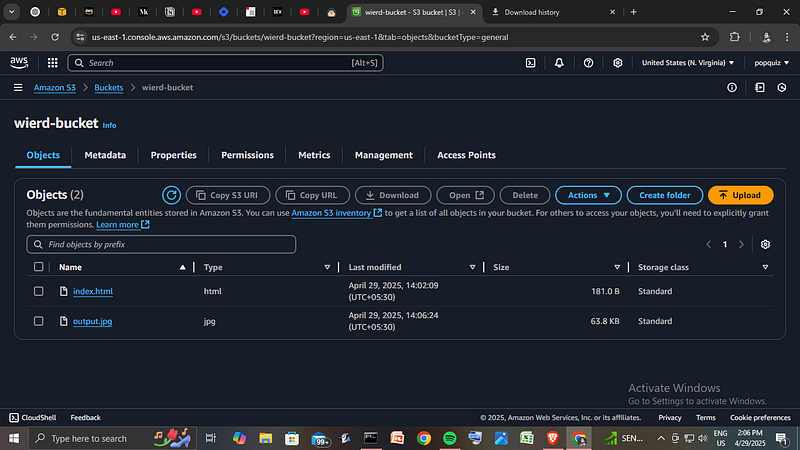The width and height of the screenshot is (800, 450).
Task: Toggle the select-all objects checkbox
Action: pos(38,267)
